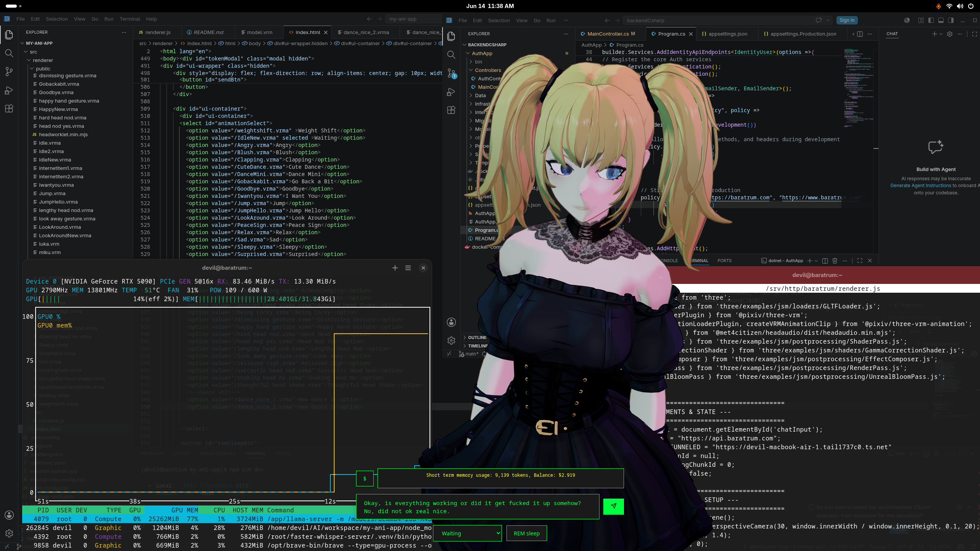
Task: Kill the dotnet terminal with trash icon
Action: coord(835,261)
